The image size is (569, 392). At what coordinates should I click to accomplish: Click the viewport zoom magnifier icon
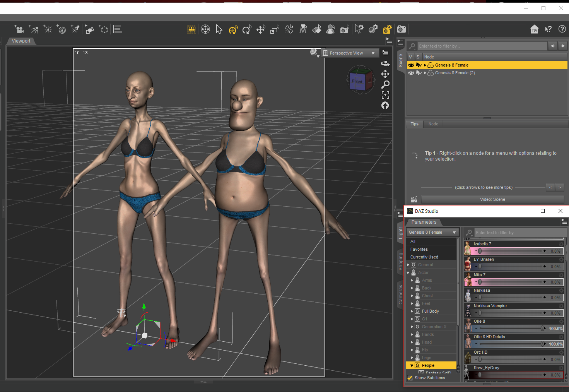(385, 84)
